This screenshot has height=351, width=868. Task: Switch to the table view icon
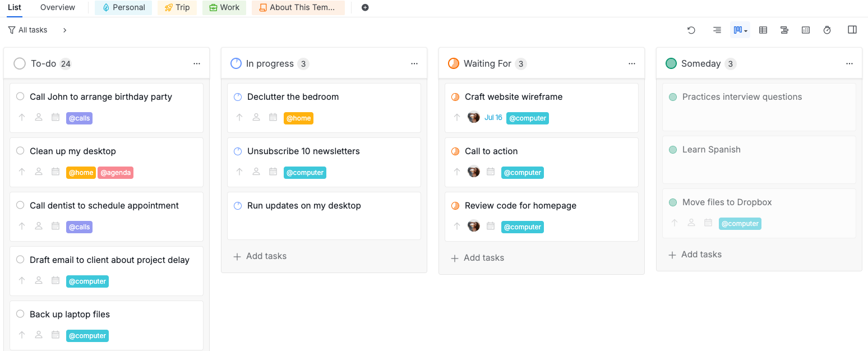tap(763, 30)
